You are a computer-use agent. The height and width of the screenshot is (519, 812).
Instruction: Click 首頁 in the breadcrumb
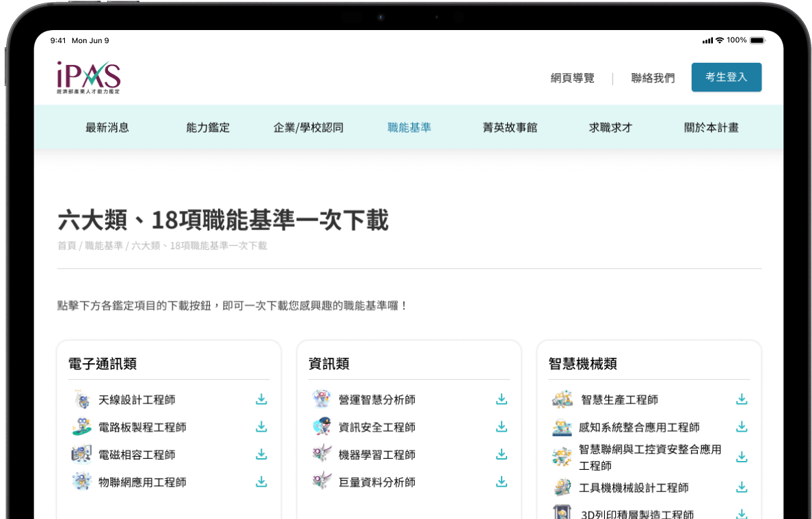pyautogui.click(x=67, y=246)
